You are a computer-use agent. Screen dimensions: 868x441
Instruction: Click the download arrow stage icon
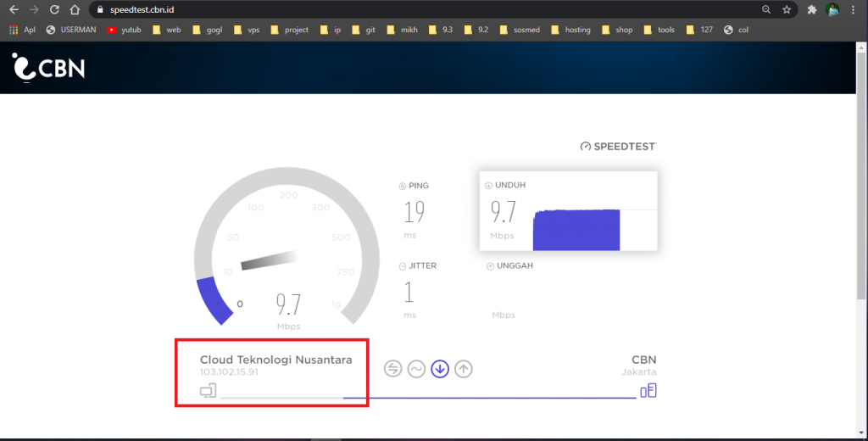tap(439, 369)
